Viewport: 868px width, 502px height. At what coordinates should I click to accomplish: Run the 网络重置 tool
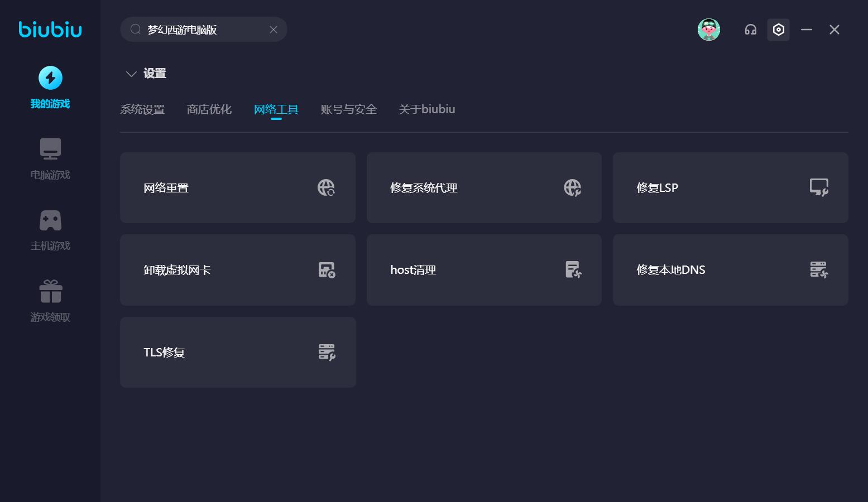tap(237, 187)
